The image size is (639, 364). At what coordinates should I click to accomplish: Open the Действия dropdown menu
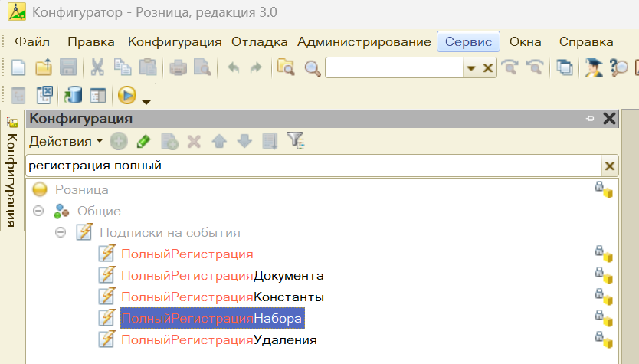coord(66,142)
